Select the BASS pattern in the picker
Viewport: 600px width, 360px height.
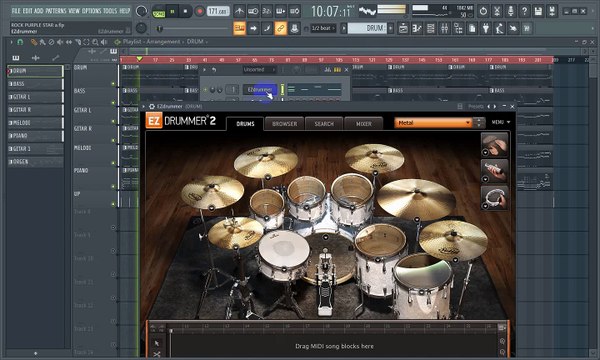click(35, 84)
